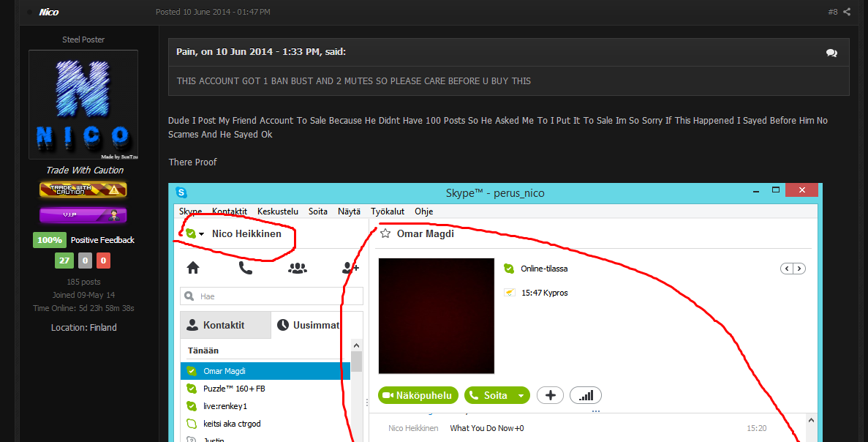
Task: Close the Skype window
Action: (x=801, y=190)
